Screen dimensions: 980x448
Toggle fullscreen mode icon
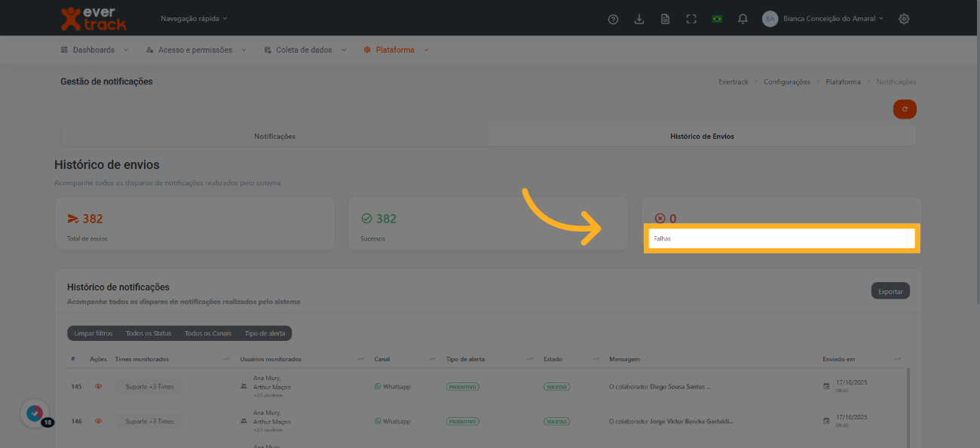[691, 19]
